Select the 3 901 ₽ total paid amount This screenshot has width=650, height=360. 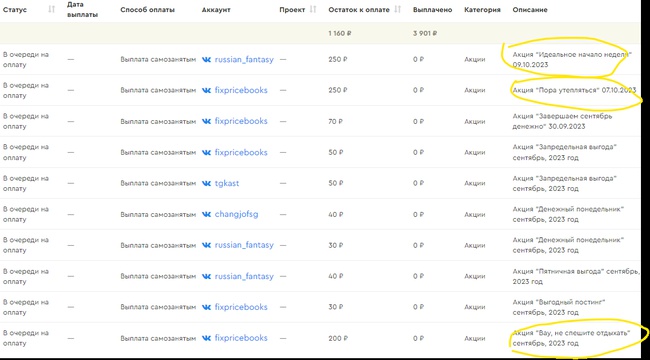(425, 34)
